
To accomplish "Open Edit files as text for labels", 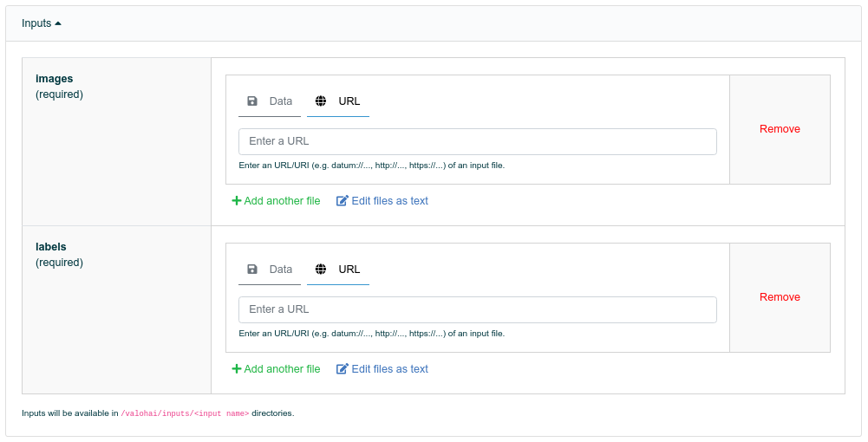I will [x=382, y=369].
